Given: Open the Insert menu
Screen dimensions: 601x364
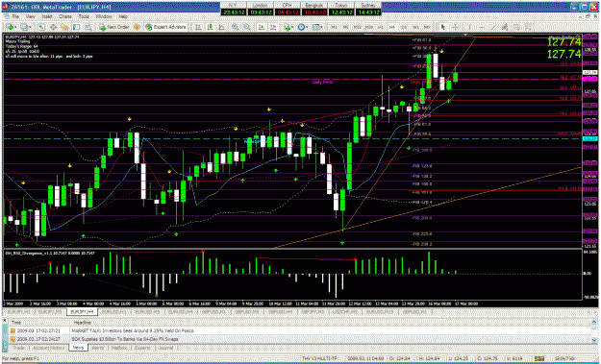Looking at the screenshot, I should [47, 17].
